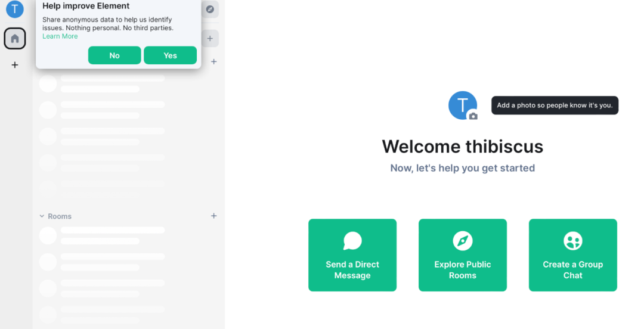Collapse the Rooms section chevron
644x329 pixels.
click(x=42, y=216)
